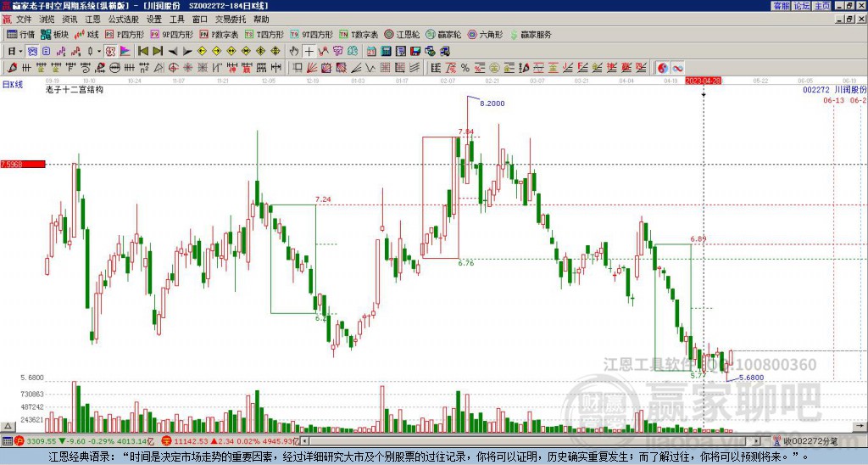
Task: Click 收002272分笔 status entry
Action: point(810,441)
